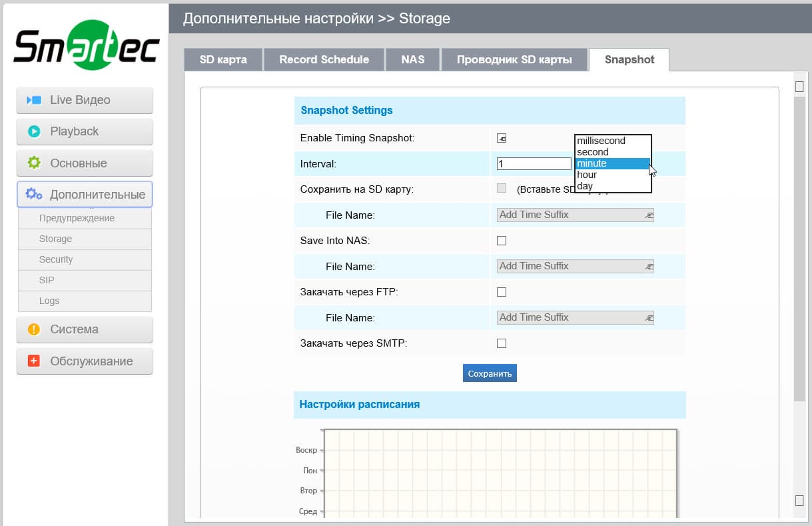Image resolution: width=812 pixels, height=526 pixels.
Task: Open the Проводник SD карты tab
Action: (514, 59)
